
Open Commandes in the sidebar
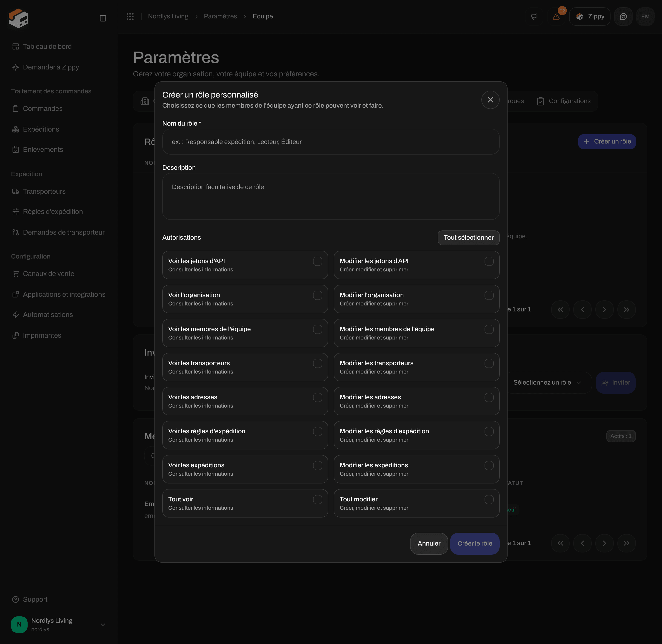[37, 109]
